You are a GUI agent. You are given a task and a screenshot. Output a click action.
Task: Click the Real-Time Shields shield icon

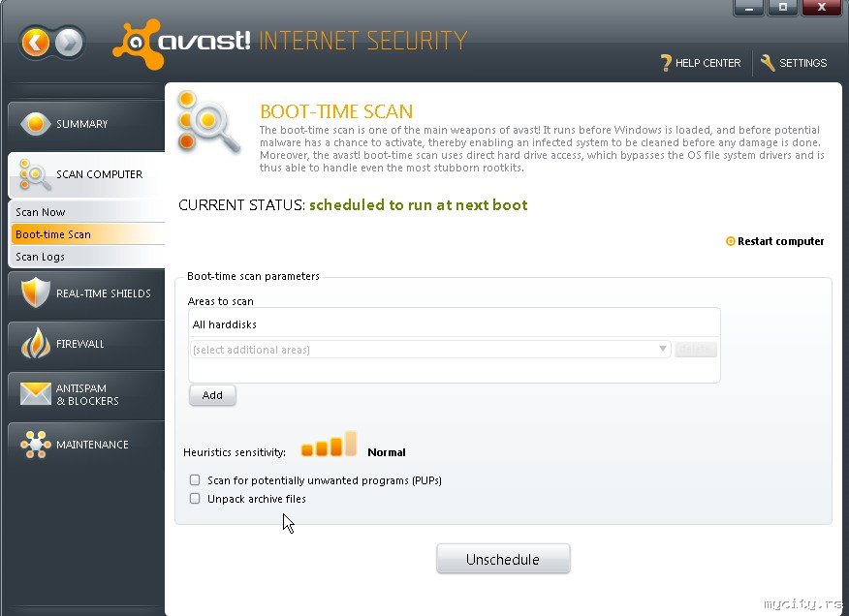(35, 293)
